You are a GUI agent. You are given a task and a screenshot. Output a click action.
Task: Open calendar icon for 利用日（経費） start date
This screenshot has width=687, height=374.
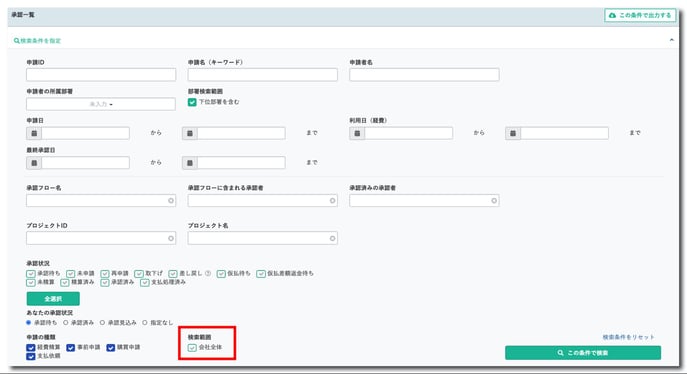357,133
